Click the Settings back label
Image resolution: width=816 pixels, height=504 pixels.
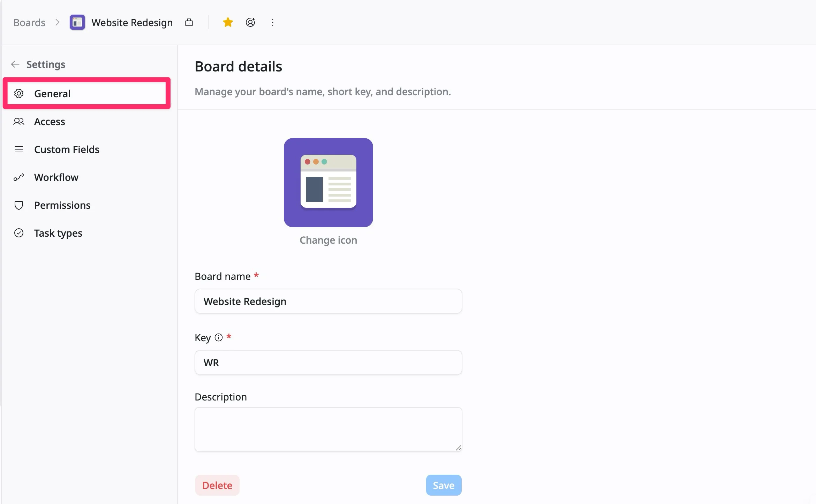pos(46,64)
